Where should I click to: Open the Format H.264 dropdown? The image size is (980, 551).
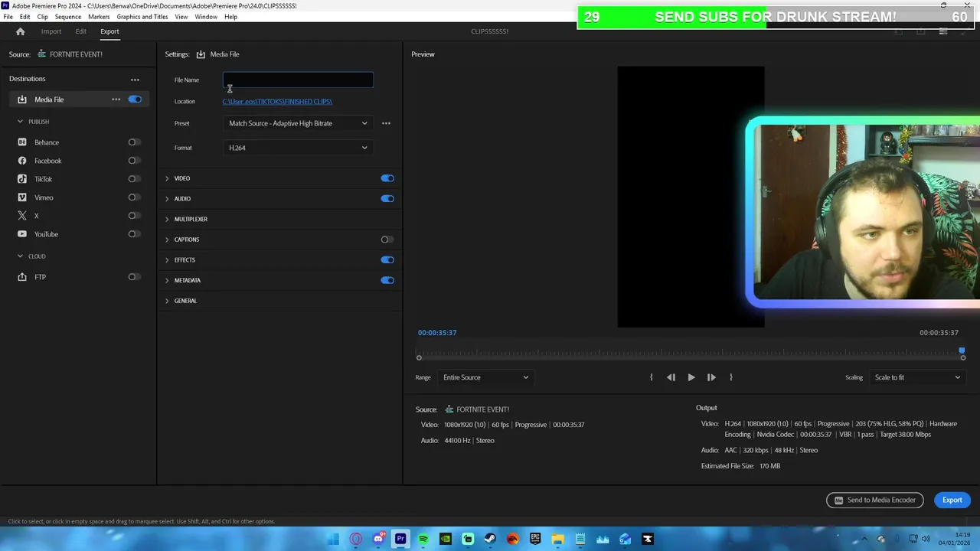coord(298,148)
